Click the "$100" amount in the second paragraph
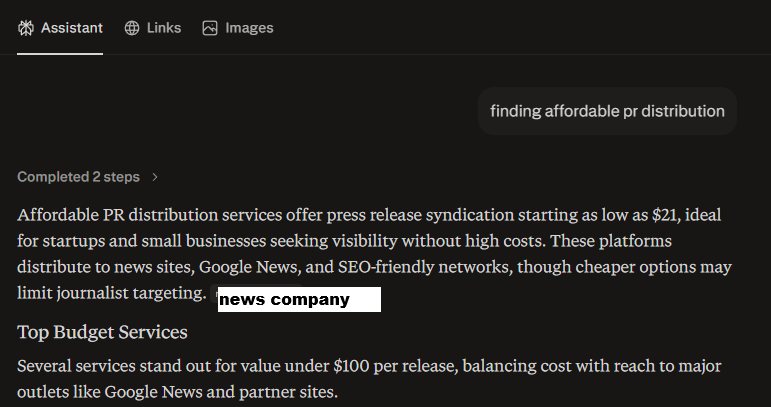Image resolution: width=771 pixels, height=407 pixels. tap(352, 365)
